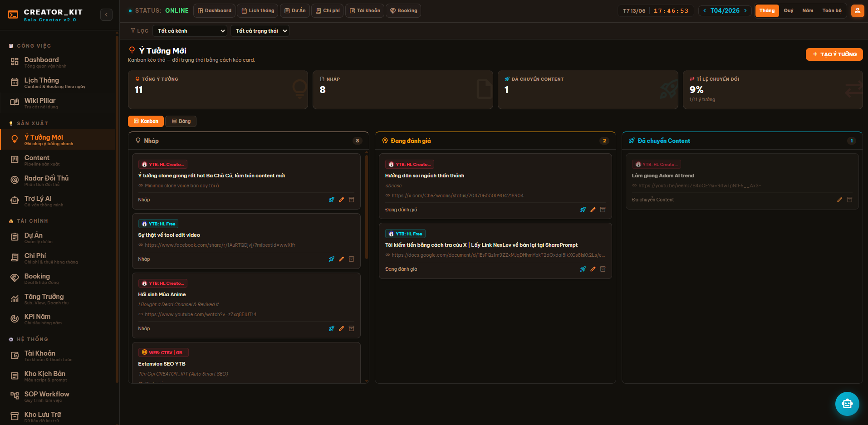Convert 'Tôi kiếm tiền' card to content with rocket
This screenshot has height=425, width=868.
(x=583, y=269)
